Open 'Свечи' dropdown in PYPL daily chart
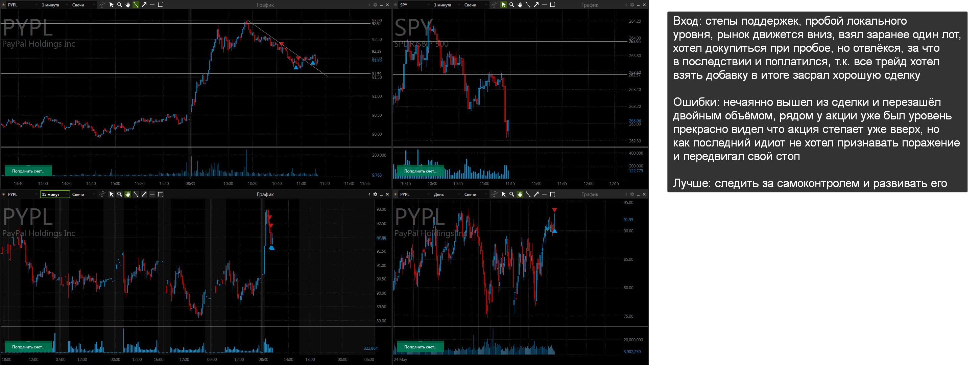Screen dimensions: 980x365 (x=476, y=194)
